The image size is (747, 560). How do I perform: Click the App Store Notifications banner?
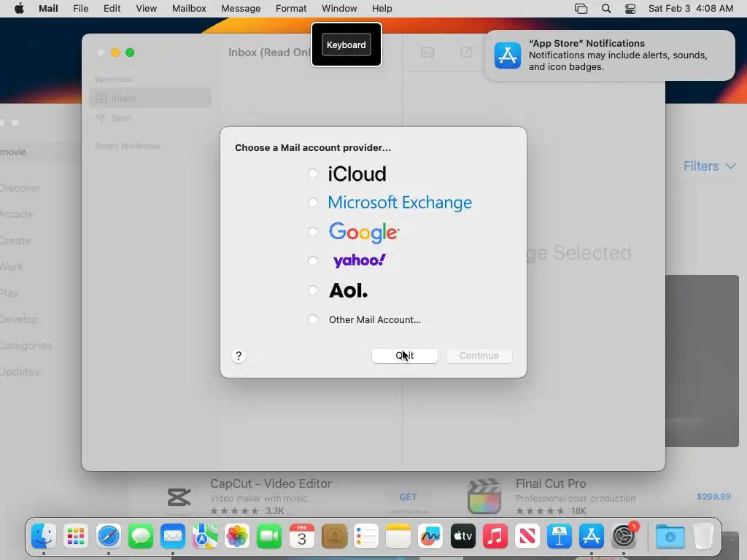[x=609, y=55]
